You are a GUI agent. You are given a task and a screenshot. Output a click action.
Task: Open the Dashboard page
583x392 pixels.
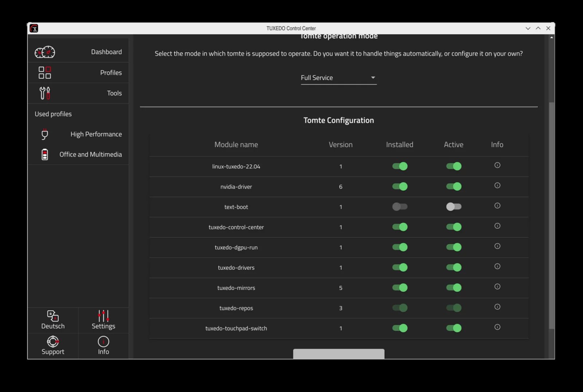(78, 52)
